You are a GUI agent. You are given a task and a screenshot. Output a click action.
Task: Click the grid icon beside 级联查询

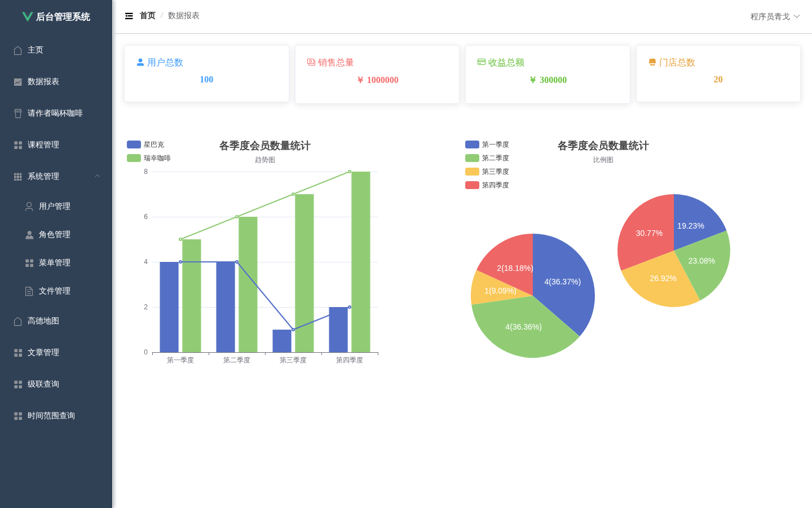pyautogui.click(x=18, y=384)
